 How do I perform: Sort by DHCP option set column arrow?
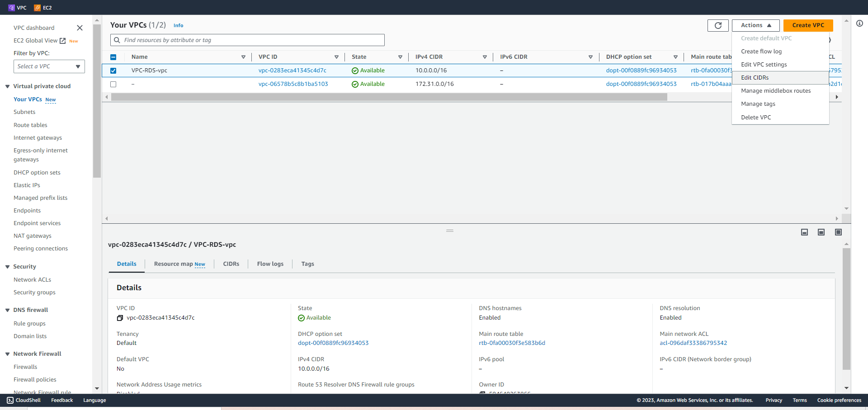(x=675, y=57)
